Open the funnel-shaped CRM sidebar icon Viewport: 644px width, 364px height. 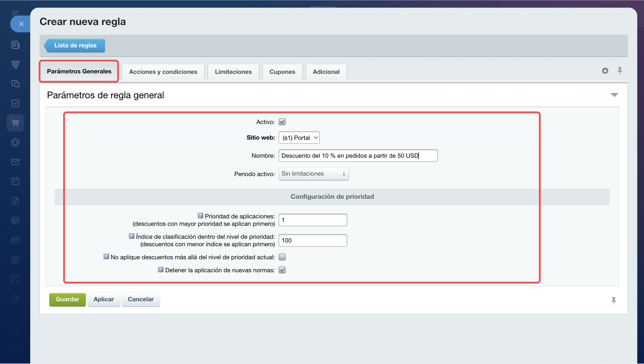pyautogui.click(x=15, y=64)
